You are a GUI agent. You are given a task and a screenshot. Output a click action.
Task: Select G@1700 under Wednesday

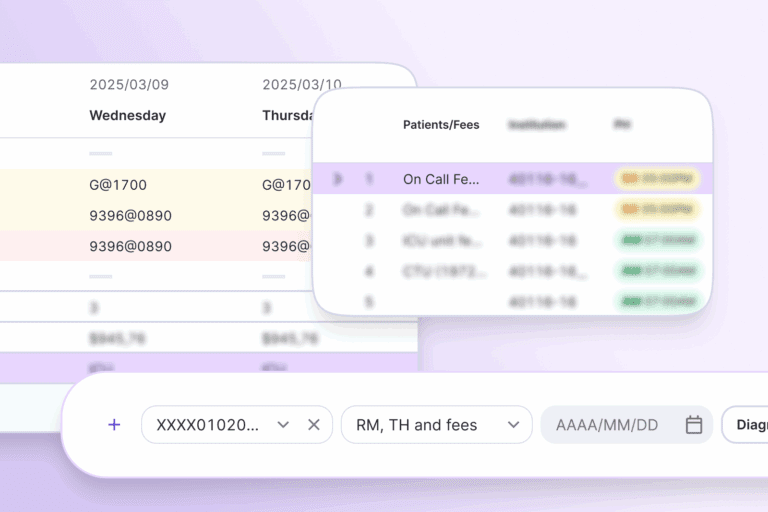tap(118, 185)
